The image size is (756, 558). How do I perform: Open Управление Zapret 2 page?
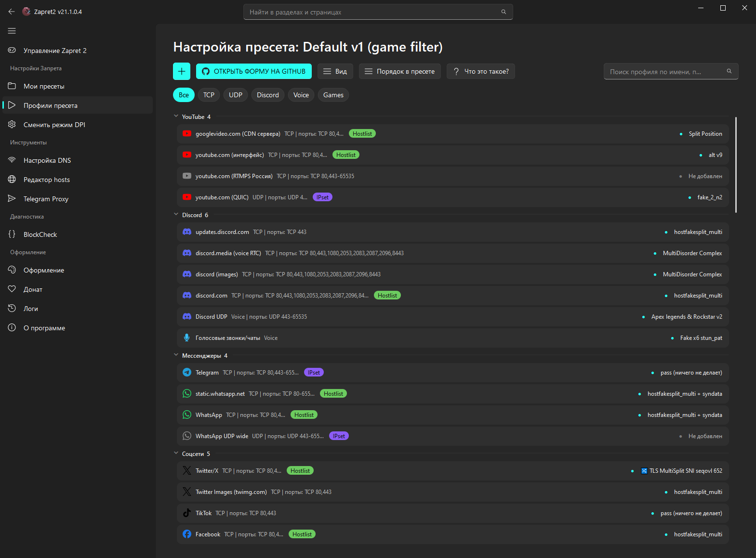pyautogui.click(x=78, y=51)
